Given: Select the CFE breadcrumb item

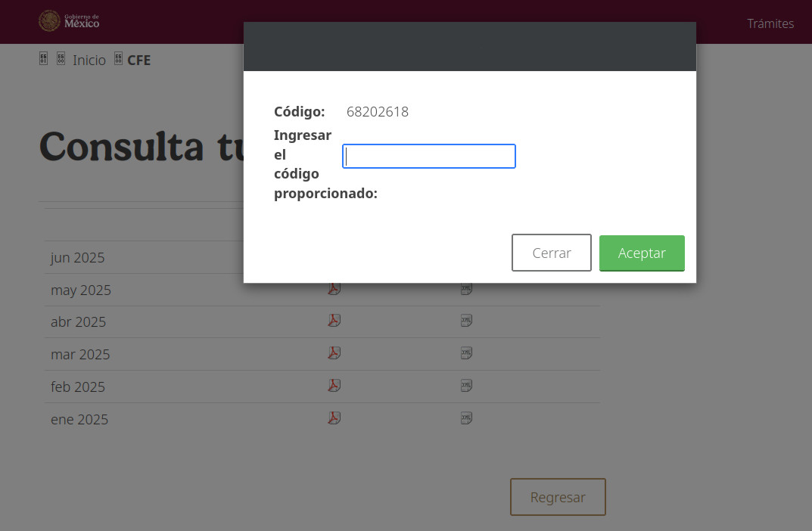Looking at the screenshot, I should click(x=139, y=60).
